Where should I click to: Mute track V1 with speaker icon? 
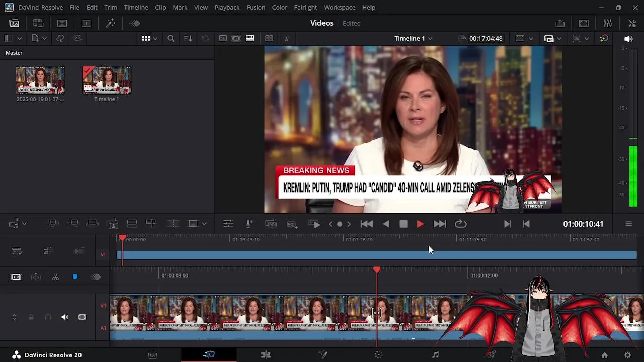(65, 317)
